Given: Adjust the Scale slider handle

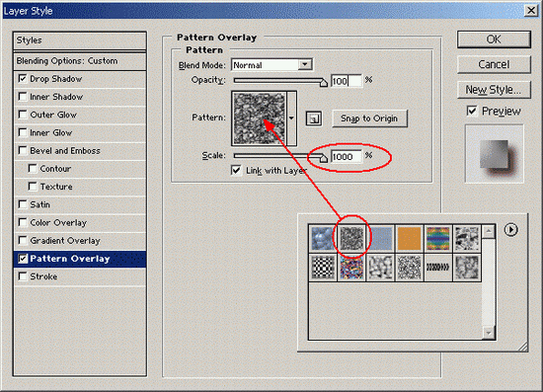Looking at the screenshot, I should click(323, 158).
